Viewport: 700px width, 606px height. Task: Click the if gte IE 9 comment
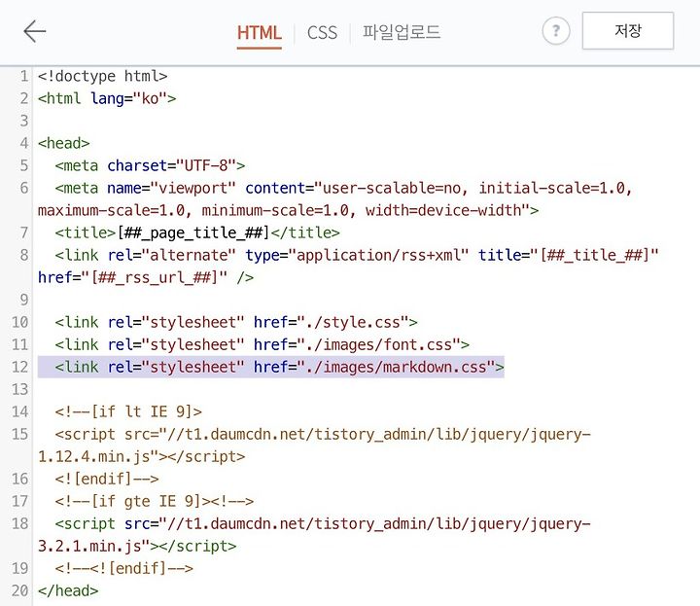tap(155, 501)
